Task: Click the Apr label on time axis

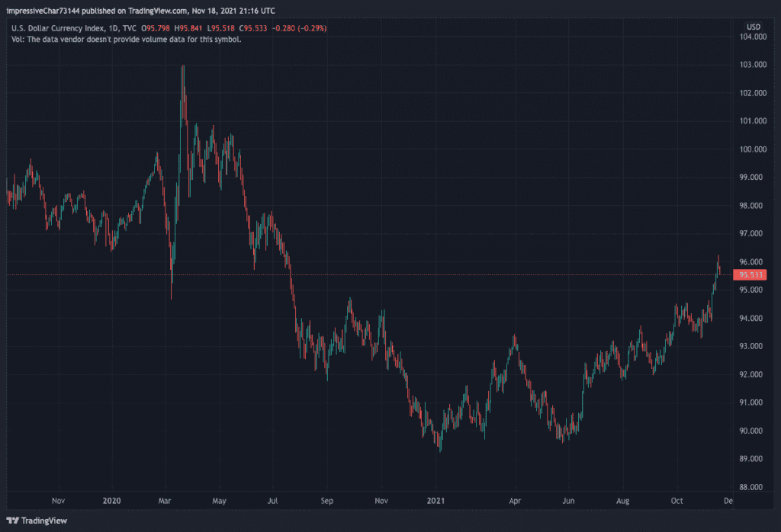Action: 515,501
